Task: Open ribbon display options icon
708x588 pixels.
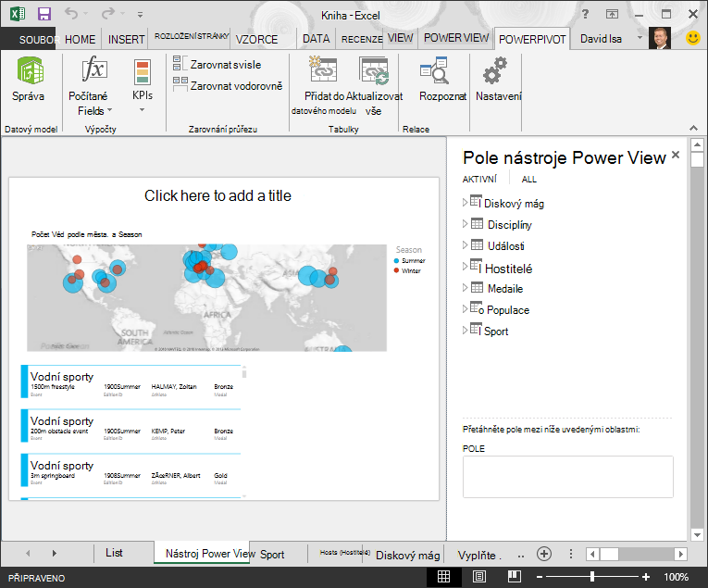Action: (x=612, y=14)
